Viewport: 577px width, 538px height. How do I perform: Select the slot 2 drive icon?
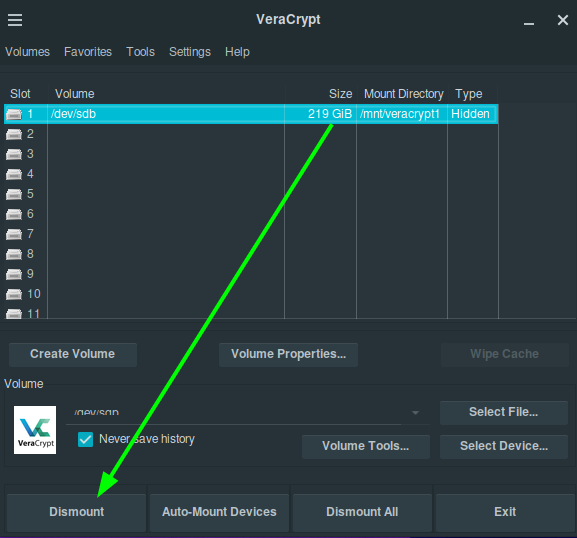(x=14, y=135)
